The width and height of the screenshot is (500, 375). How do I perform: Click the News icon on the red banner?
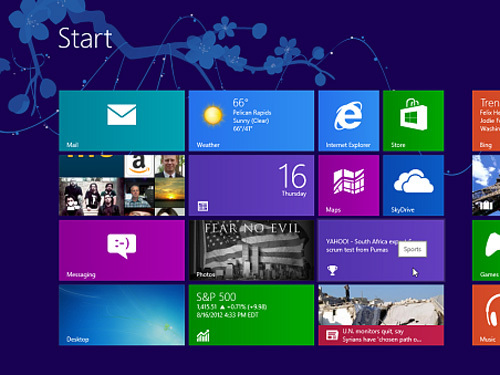point(332,335)
